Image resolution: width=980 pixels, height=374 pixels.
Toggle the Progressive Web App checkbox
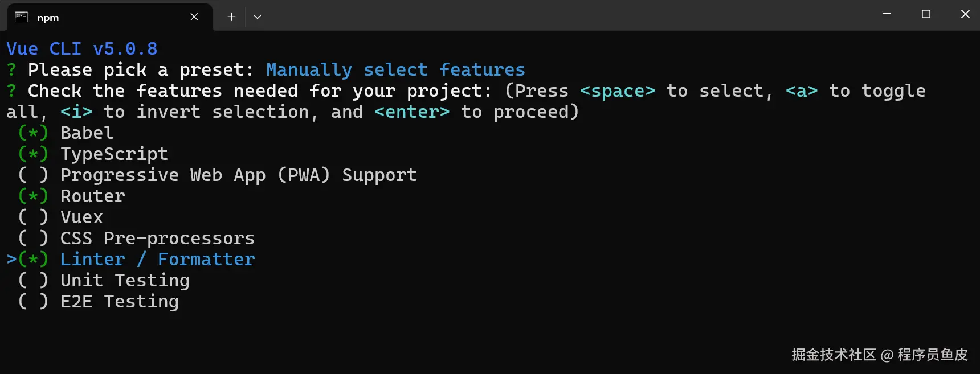click(x=33, y=175)
